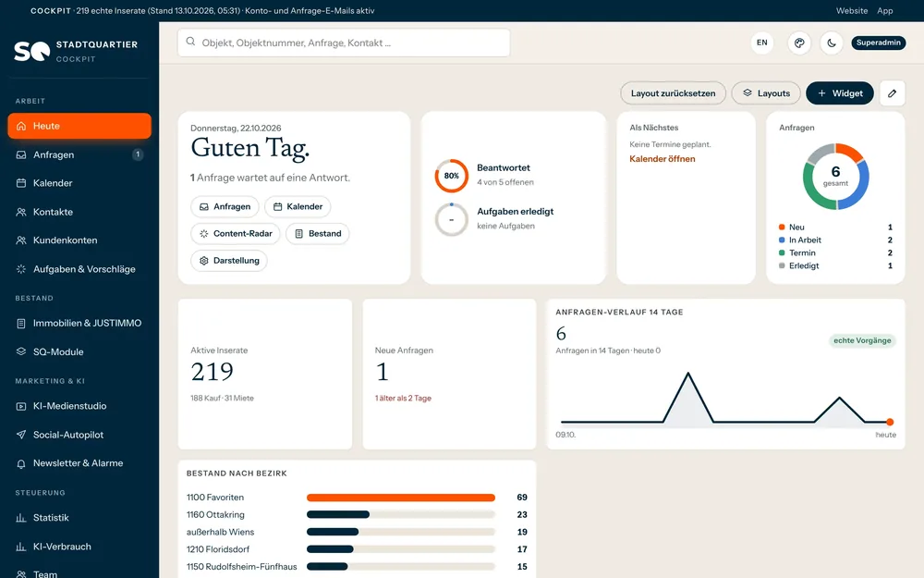924x578 pixels.
Task: Focus the Objekt, Objektnummer search field
Action: [x=344, y=43]
